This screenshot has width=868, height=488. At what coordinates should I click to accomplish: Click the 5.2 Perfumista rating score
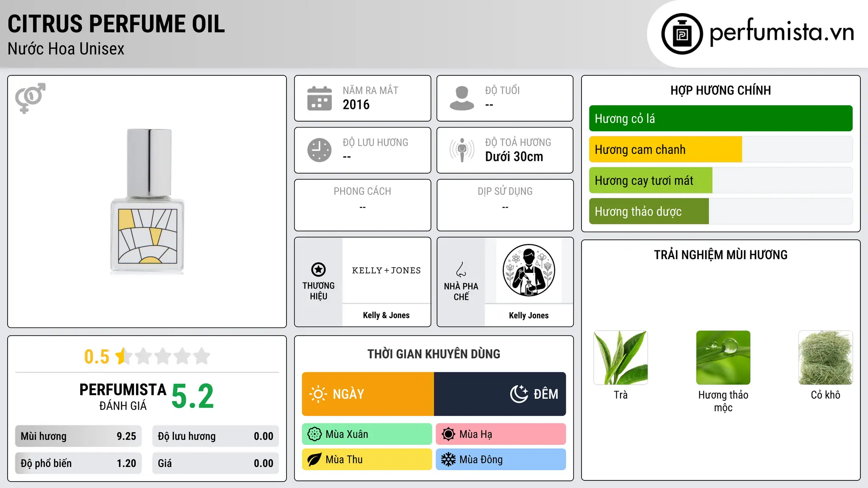pos(193,396)
